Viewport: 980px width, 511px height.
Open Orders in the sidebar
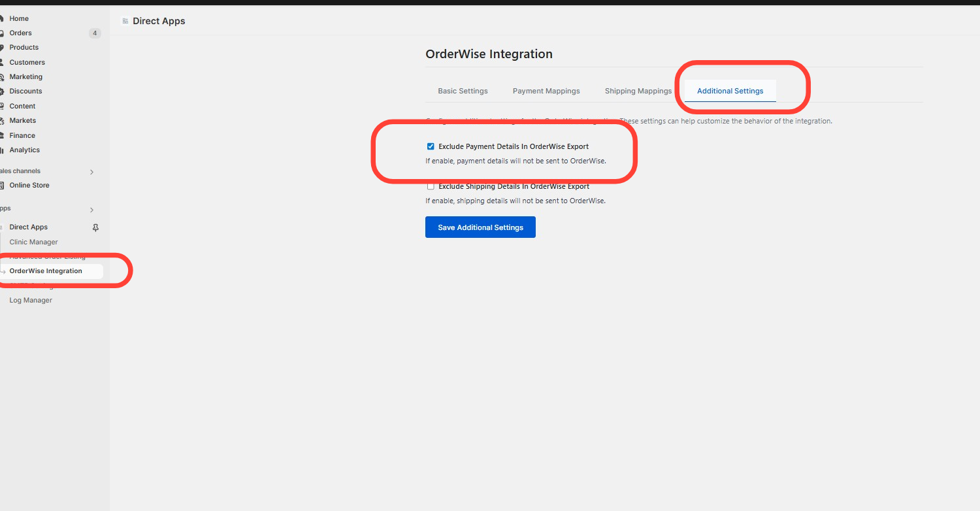pos(20,33)
